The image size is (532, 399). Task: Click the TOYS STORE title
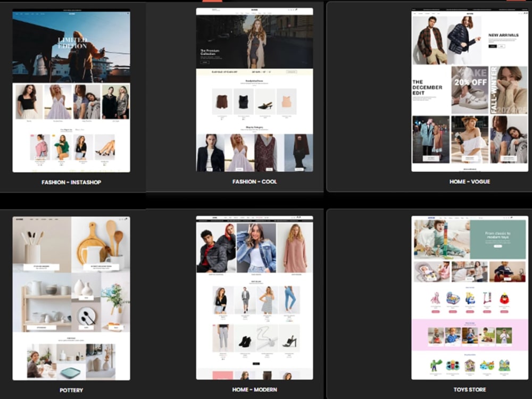point(470,389)
